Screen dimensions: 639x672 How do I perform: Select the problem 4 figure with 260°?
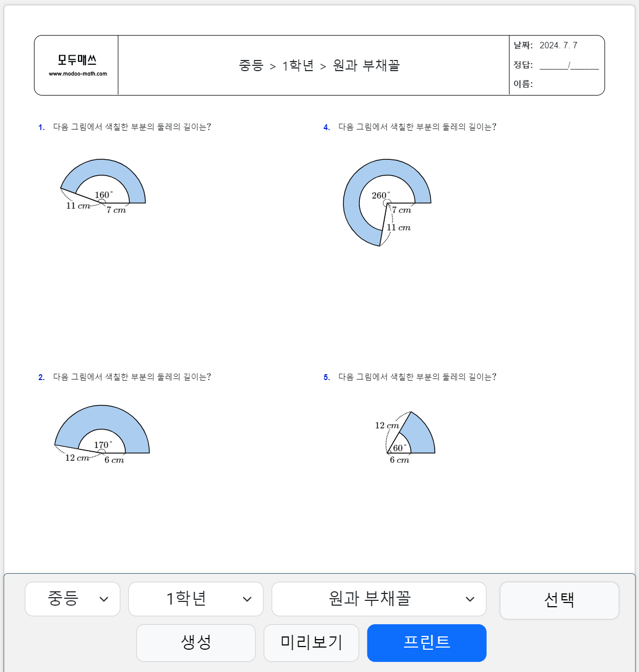click(387, 203)
